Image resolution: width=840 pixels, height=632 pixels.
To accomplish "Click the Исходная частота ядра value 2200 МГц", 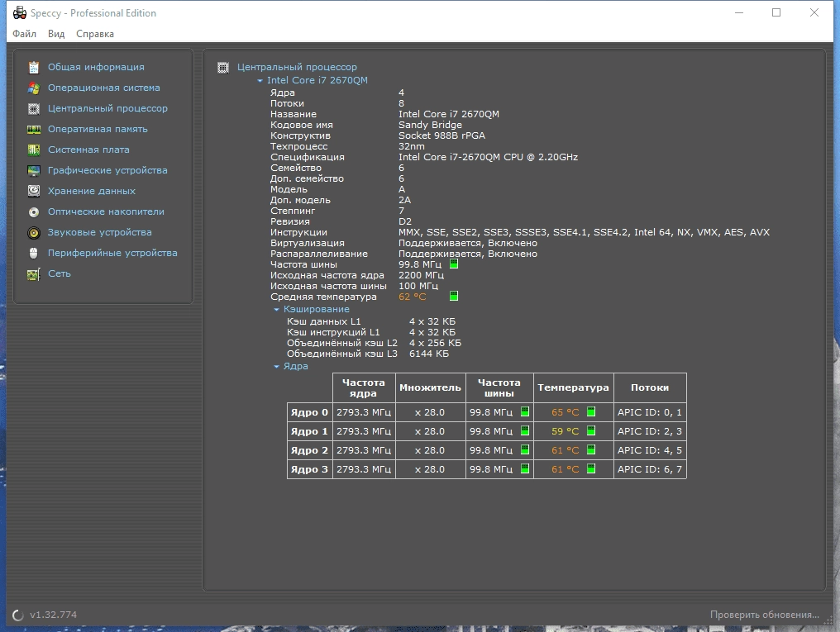I will click(421, 275).
